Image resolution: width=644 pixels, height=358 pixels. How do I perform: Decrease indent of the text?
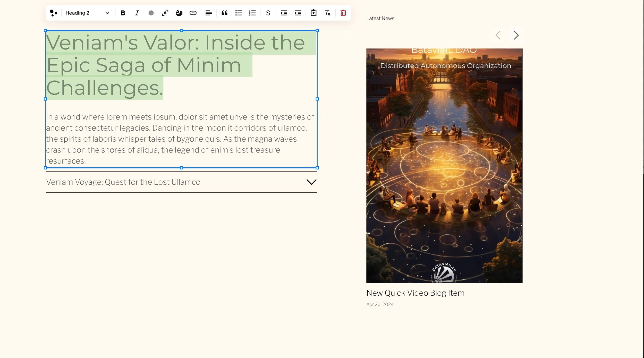pyautogui.click(x=284, y=13)
